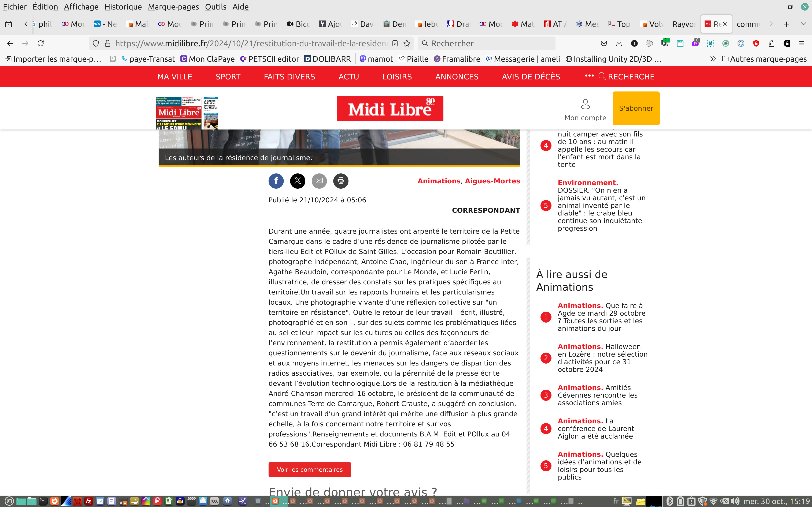Screen dimensions: 812x507
Task: Open the Firefox downloads icon
Action: coord(619,43)
